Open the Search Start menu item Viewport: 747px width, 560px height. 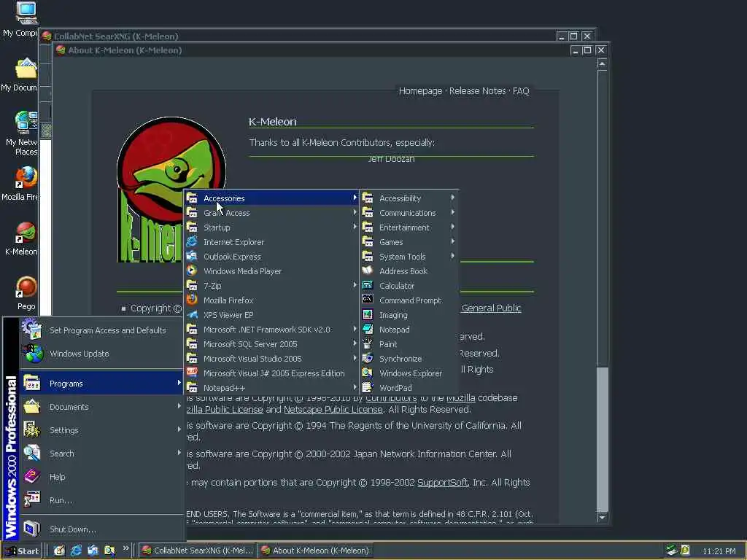click(x=101, y=454)
